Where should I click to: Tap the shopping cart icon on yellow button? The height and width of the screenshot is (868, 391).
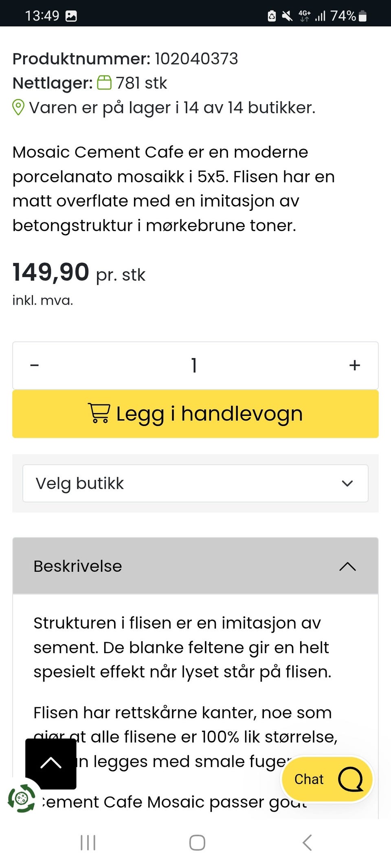click(x=99, y=413)
